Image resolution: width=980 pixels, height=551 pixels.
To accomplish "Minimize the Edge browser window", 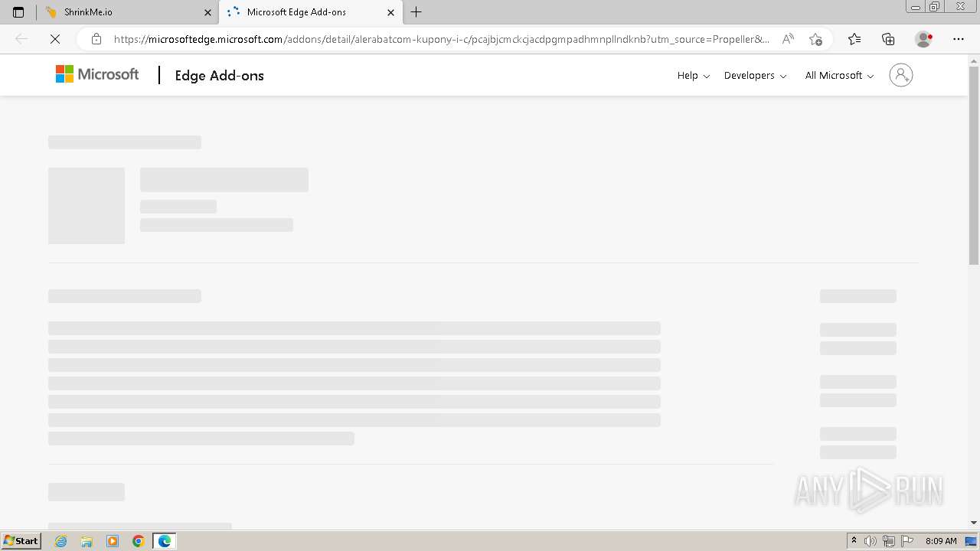I will 916,7.
